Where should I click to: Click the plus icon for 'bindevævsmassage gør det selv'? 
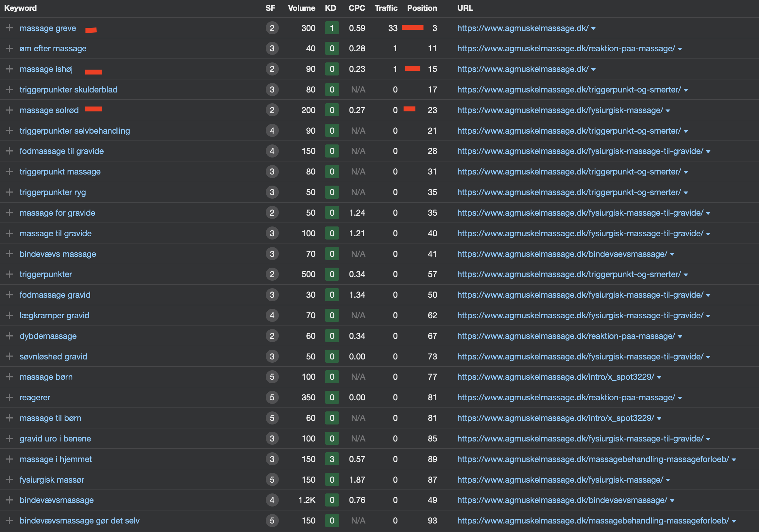9,521
